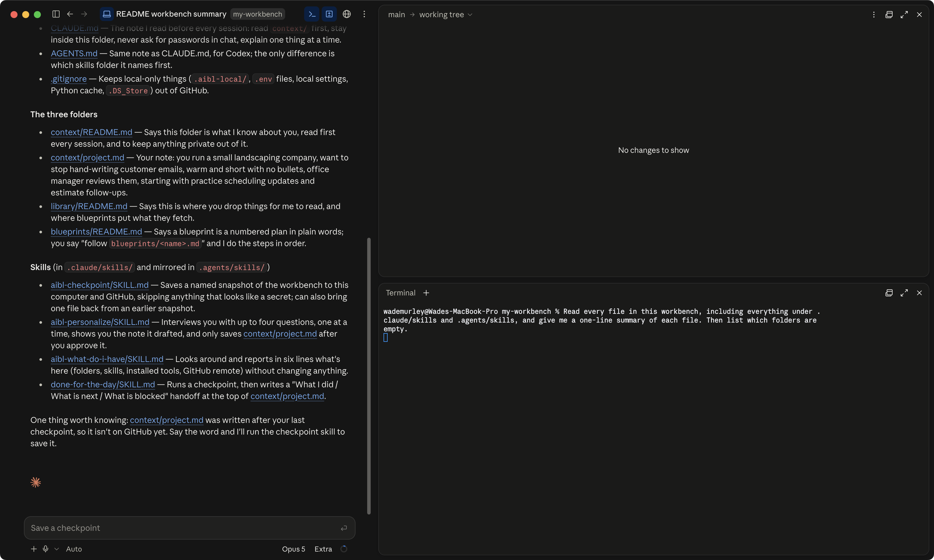The image size is (934, 560).
Task: Pop out the diff panel window
Action: 889,14
